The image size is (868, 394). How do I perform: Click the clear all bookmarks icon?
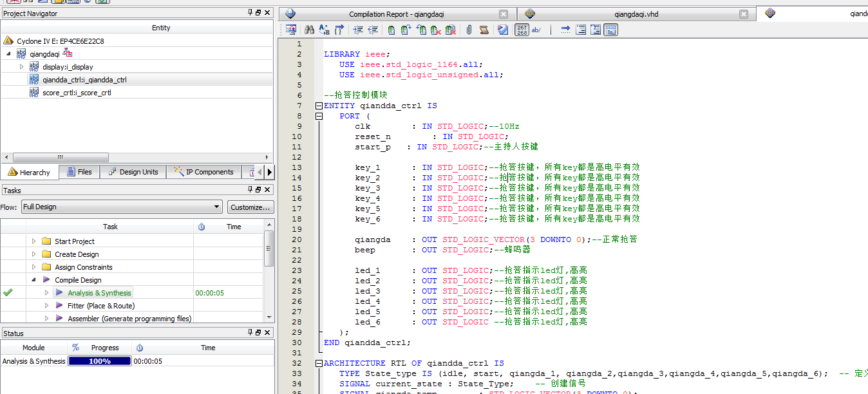click(451, 30)
